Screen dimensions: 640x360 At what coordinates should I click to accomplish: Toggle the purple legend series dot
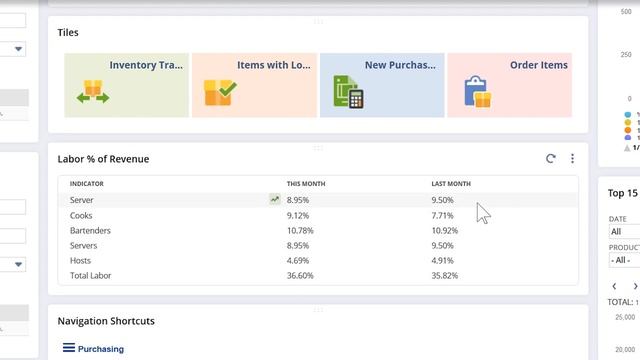click(628, 138)
